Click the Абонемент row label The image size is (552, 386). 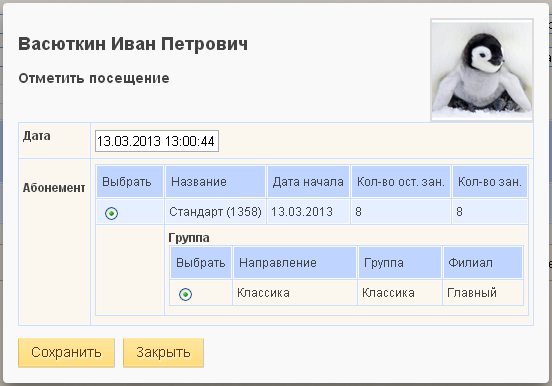(x=54, y=188)
